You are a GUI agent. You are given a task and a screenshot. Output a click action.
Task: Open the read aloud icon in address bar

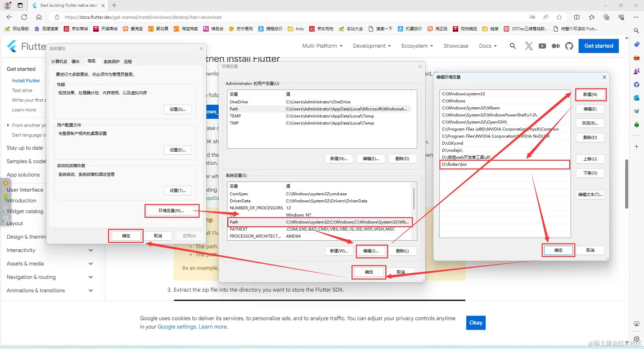tap(546, 17)
